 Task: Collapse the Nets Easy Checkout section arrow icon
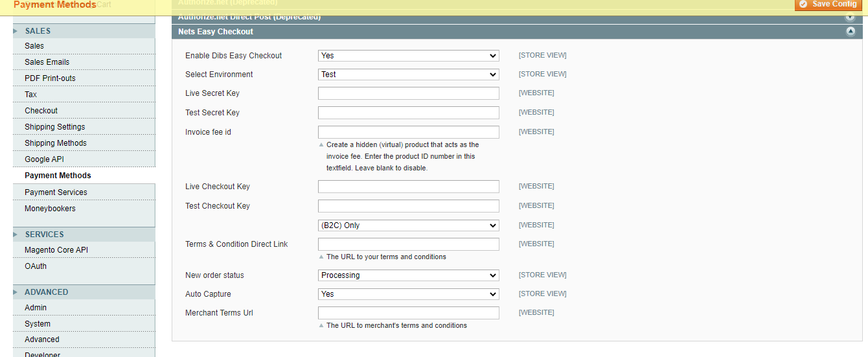(851, 32)
